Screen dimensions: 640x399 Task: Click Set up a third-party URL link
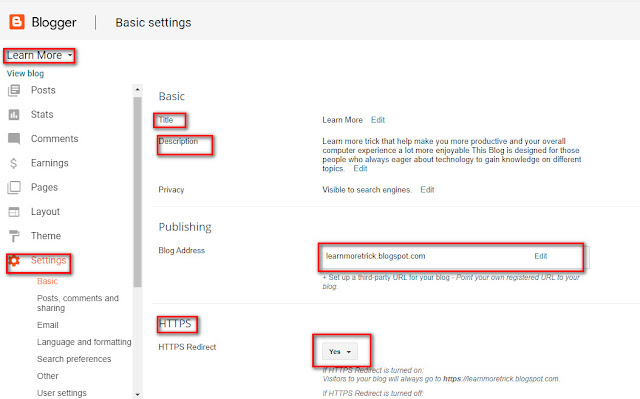(x=386, y=277)
